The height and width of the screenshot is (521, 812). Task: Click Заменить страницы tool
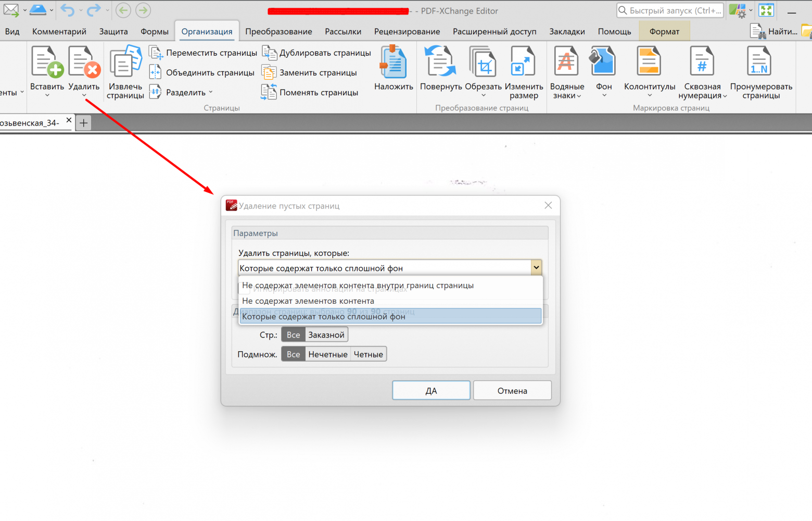pyautogui.click(x=309, y=72)
